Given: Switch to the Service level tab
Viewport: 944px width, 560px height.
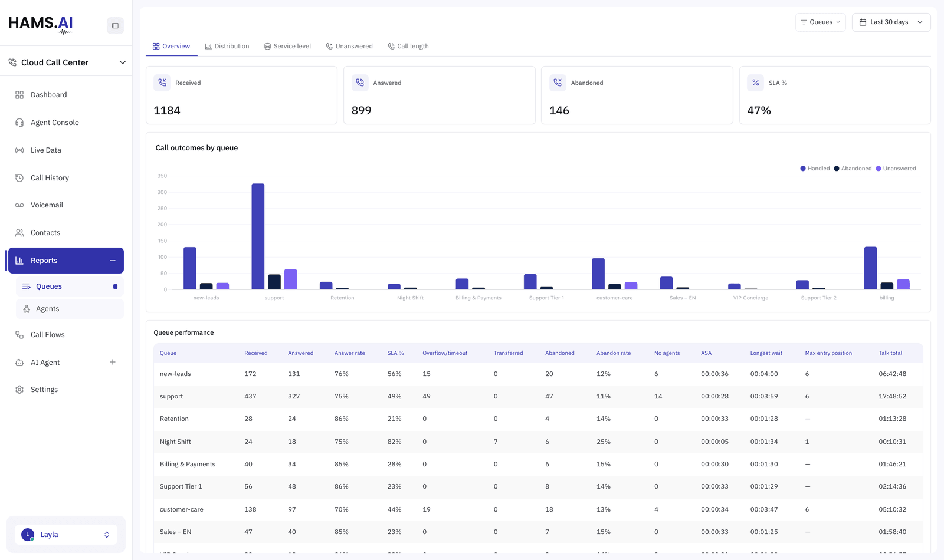Looking at the screenshot, I should pyautogui.click(x=287, y=46).
